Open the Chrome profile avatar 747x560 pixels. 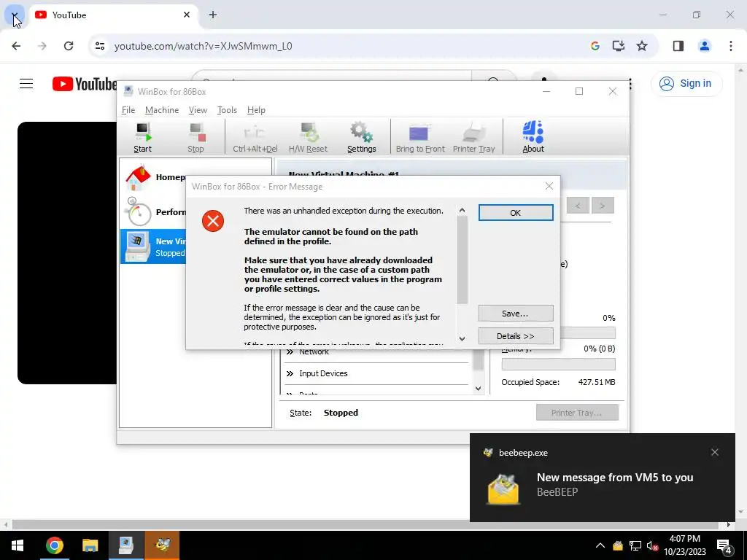click(x=705, y=46)
